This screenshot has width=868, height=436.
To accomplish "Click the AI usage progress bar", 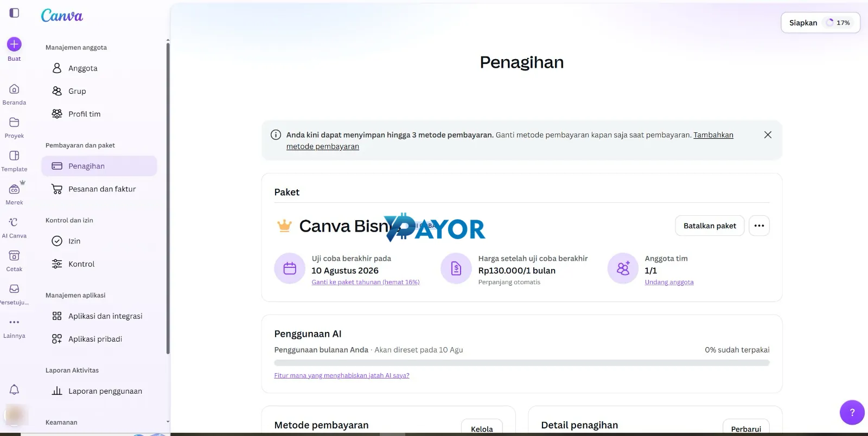I will (x=522, y=363).
